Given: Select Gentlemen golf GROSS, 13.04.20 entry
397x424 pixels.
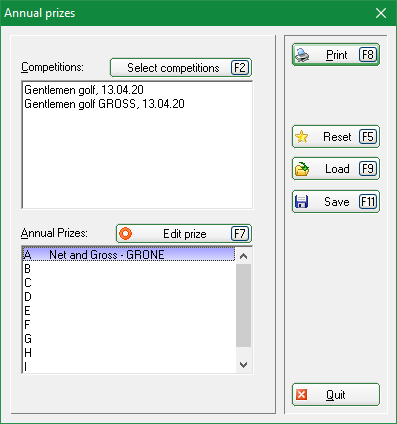Looking at the screenshot, I should coord(104,104).
